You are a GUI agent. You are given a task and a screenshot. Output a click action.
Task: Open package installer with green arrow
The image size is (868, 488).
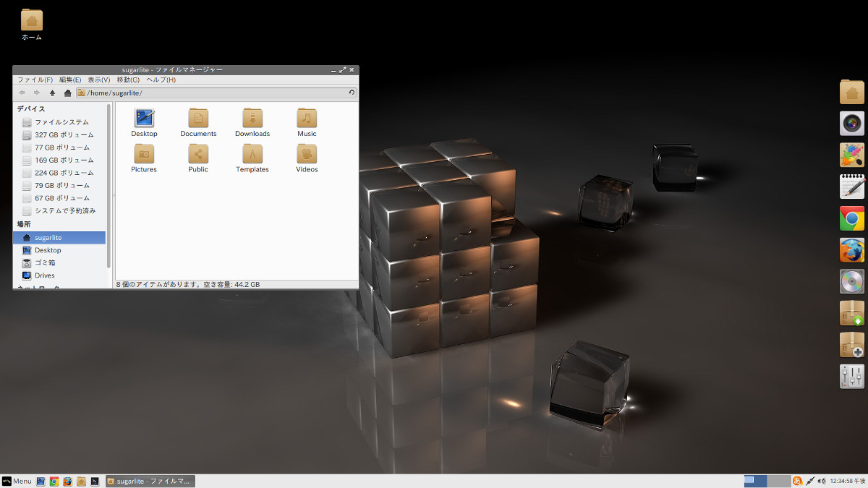[x=852, y=313]
